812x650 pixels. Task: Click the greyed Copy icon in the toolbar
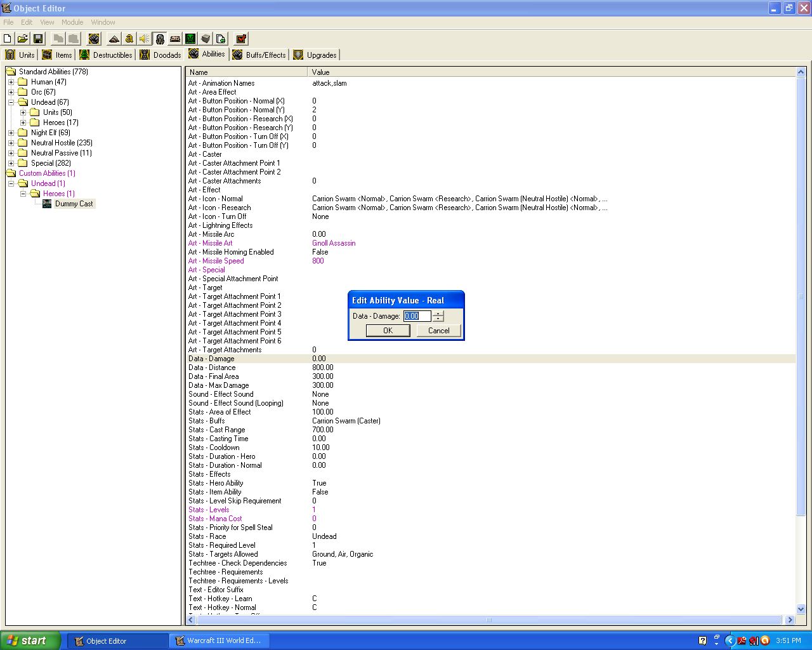[x=58, y=39]
